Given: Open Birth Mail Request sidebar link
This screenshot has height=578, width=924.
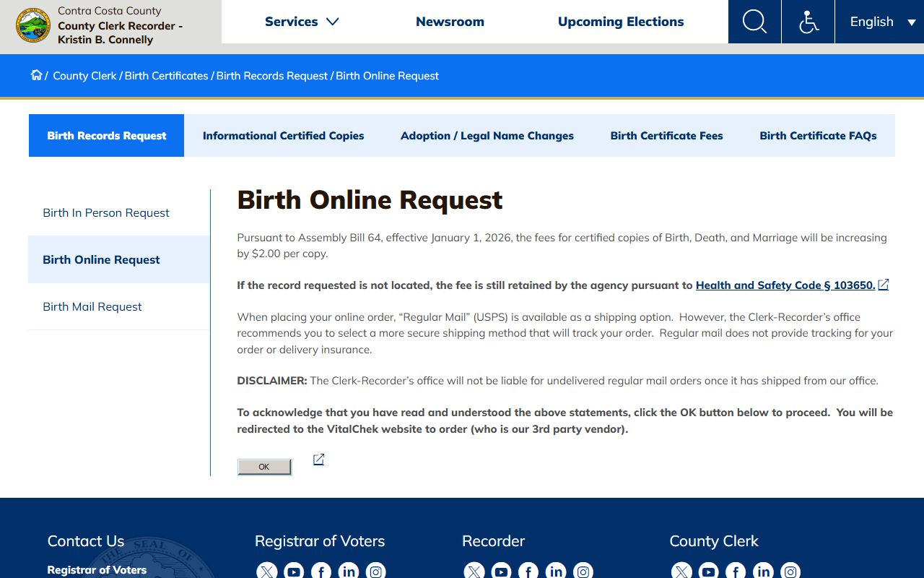Looking at the screenshot, I should [x=119, y=306].
